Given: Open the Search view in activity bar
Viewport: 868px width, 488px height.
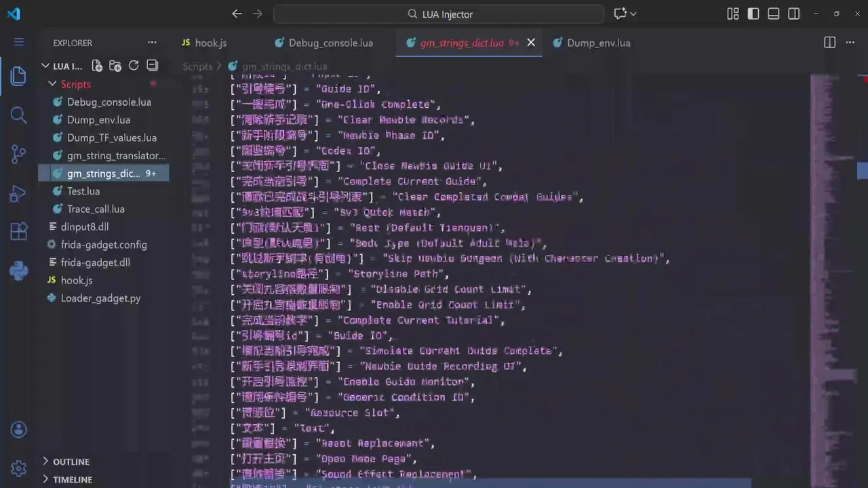Looking at the screenshot, I should point(18,115).
